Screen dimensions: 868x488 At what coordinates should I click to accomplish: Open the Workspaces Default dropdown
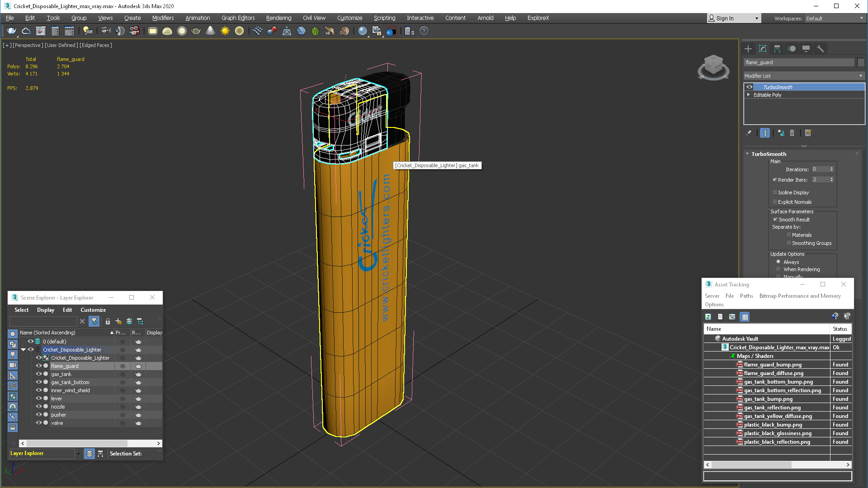tap(835, 19)
